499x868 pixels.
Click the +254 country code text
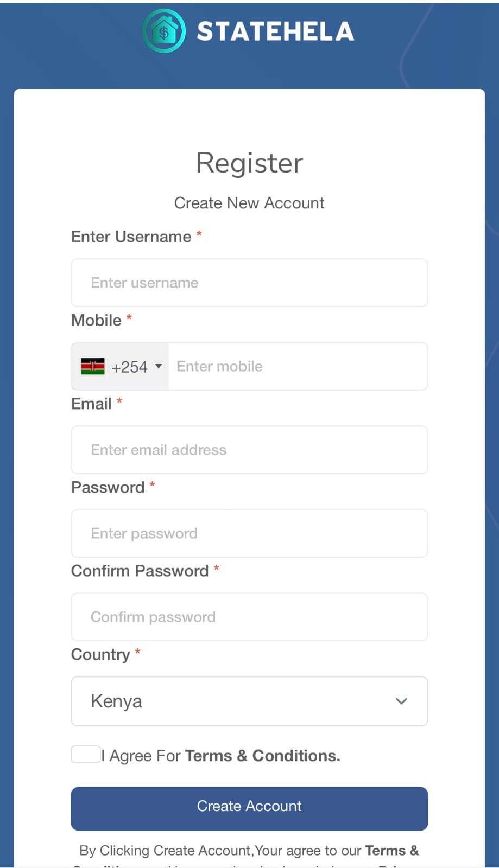coord(129,367)
